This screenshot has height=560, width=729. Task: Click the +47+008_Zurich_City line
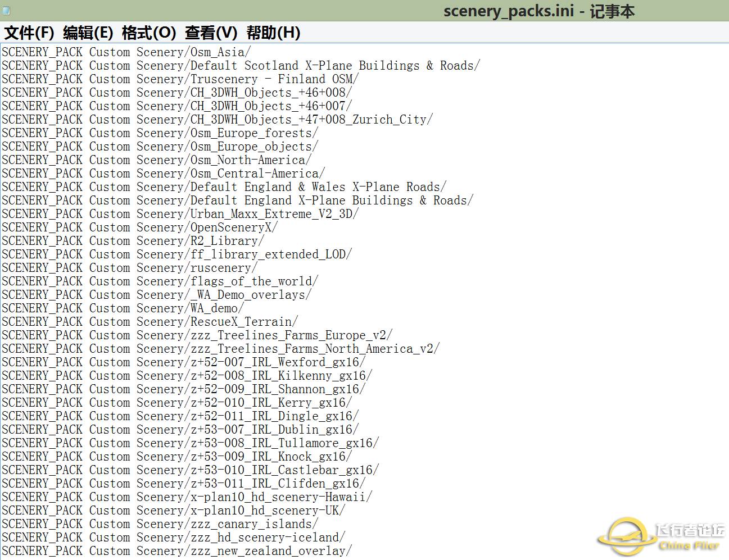(217, 120)
